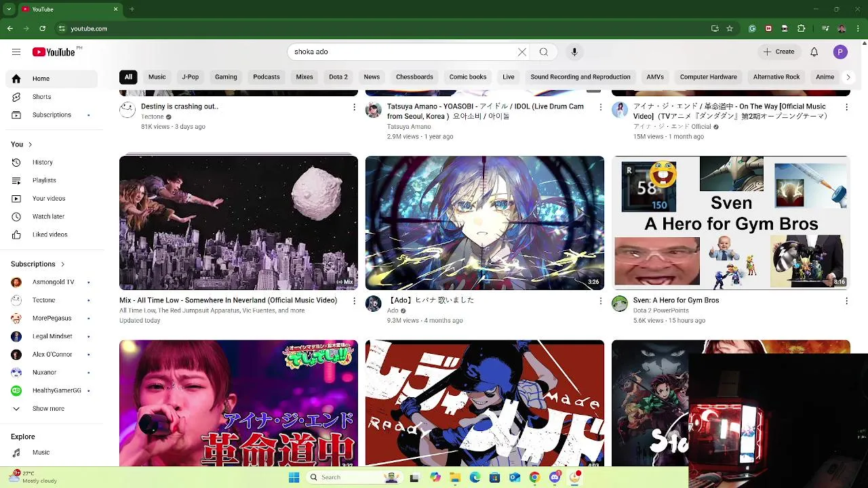Open the notifications bell
Viewport: 868px width, 488px height.
coord(814,52)
